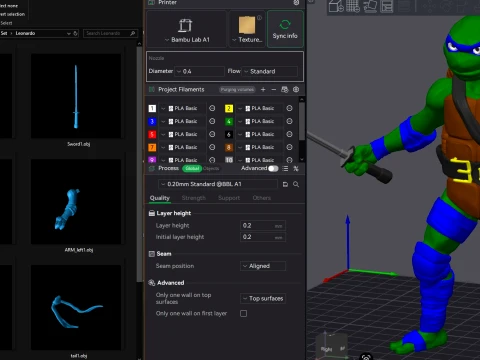Click the Add plate grid icon in toolbar
The width and height of the screenshot is (480, 360).
pos(353,6)
